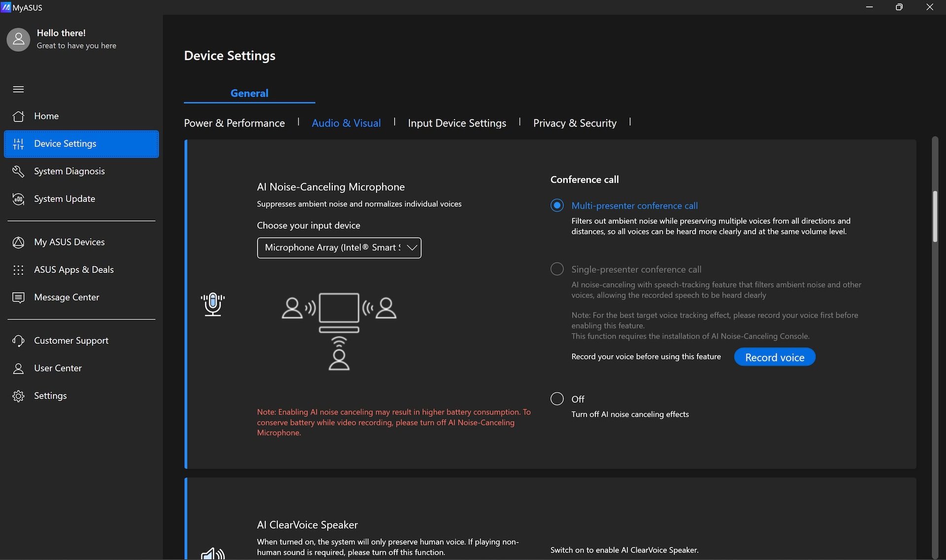The height and width of the screenshot is (560, 946).
Task: Click the Customer Support menu item
Action: 71,340
